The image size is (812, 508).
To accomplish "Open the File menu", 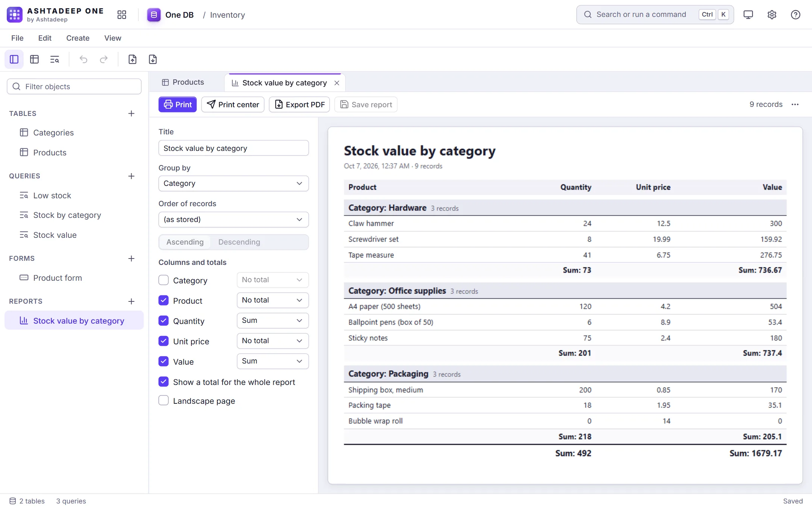I will pyautogui.click(x=17, y=38).
